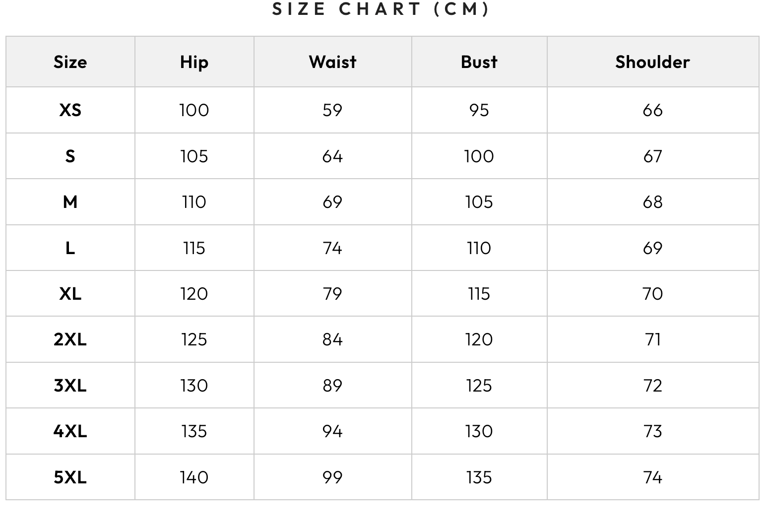The height and width of the screenshot is (532, 768).
Task: Click the Waist column header
Action: pos(332,62)
